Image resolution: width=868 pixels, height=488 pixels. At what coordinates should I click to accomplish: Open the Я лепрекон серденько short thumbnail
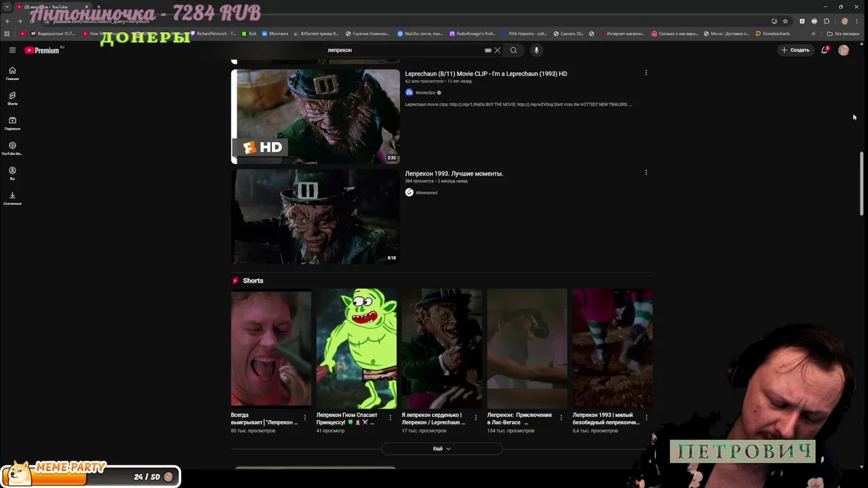(441, 348)
